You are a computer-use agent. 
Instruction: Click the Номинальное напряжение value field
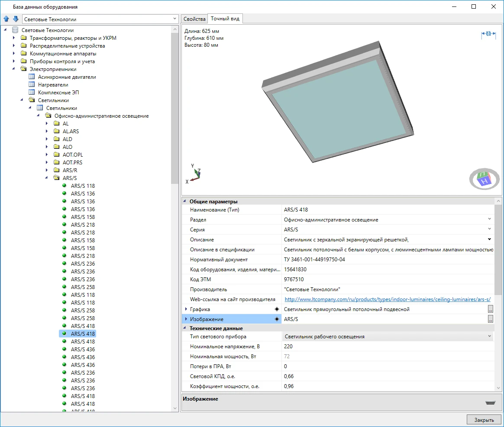388,347
